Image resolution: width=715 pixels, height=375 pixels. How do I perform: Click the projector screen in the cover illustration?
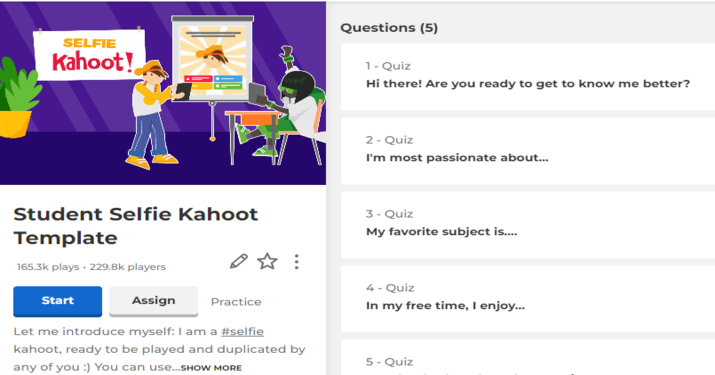tap(212, 57)
